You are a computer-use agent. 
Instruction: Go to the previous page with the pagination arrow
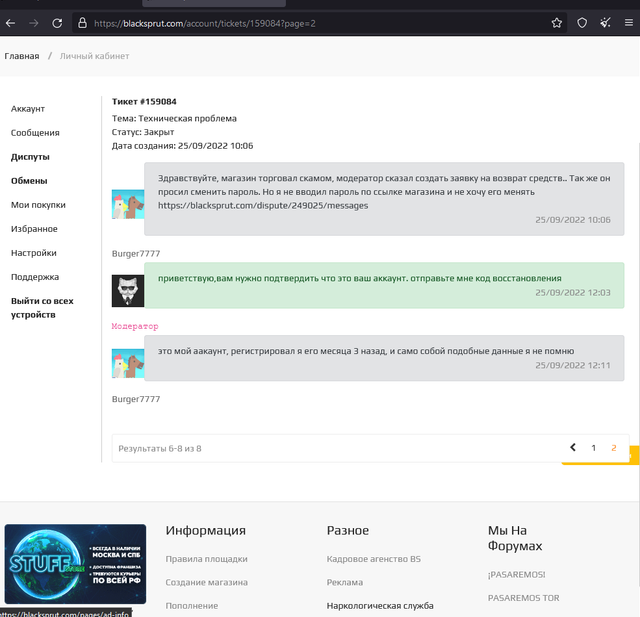[573, 448]
